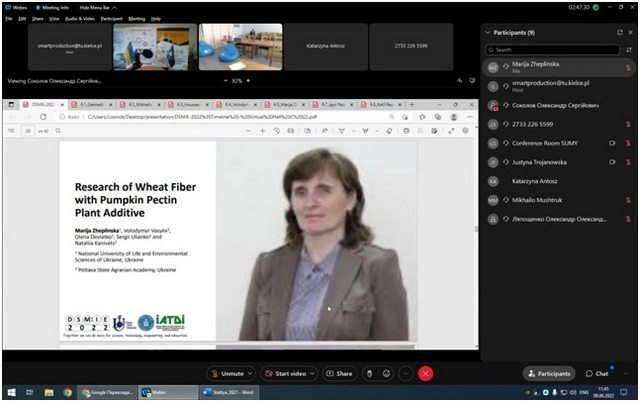Viewport: 640px width, 402px height.
Task: Open a new tab with the plus button
Action: pos(412,105)
